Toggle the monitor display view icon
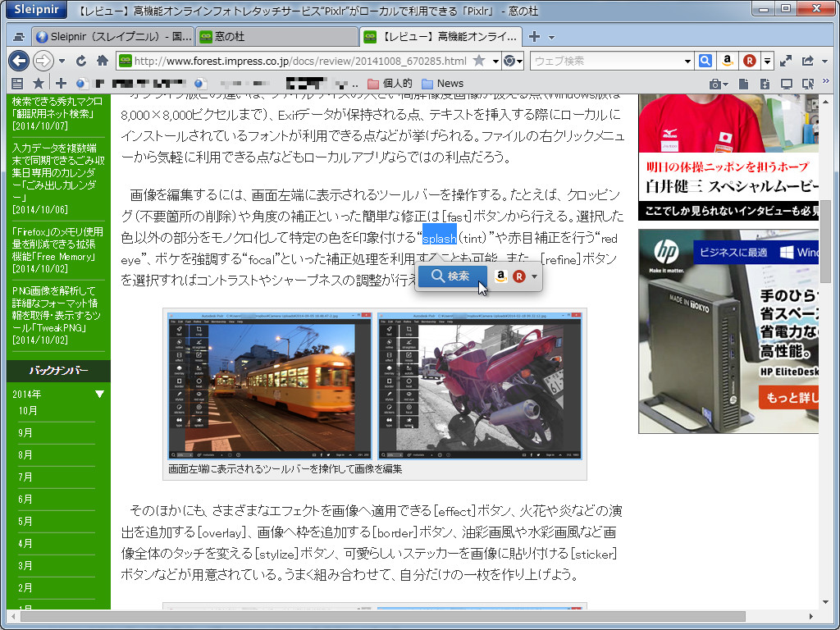This screenshot has width=840, height=630. point(787,84)
